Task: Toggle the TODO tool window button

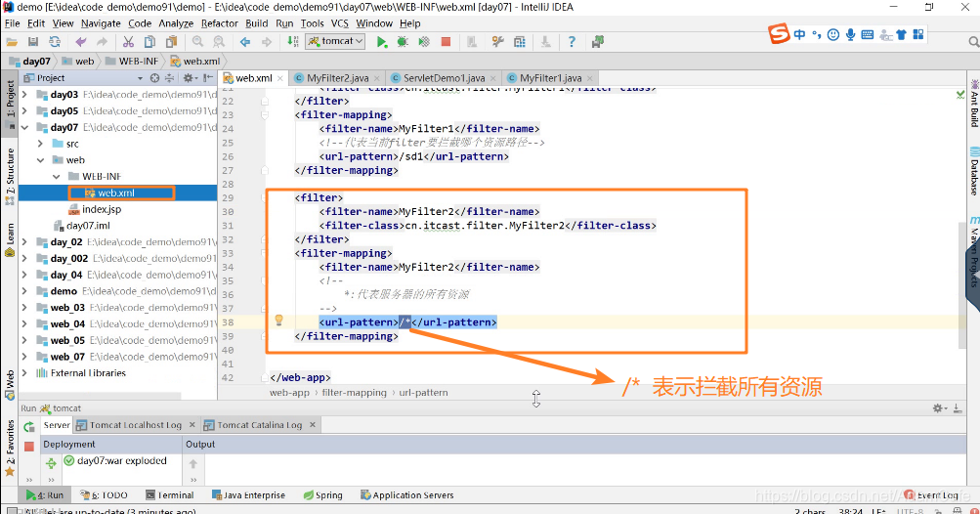Action: [104, 494]
